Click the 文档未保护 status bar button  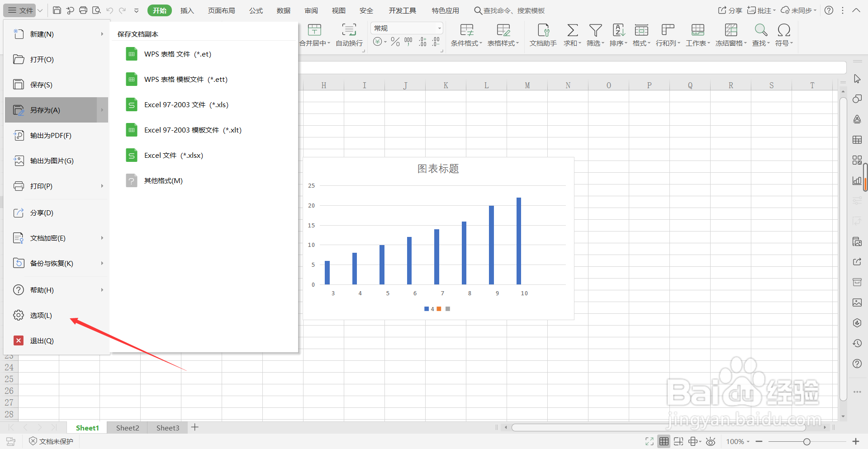pos(51,441)
